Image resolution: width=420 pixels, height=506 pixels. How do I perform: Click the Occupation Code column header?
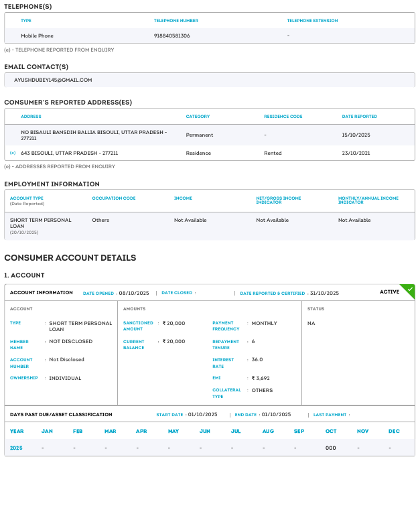tap(114, 198)
